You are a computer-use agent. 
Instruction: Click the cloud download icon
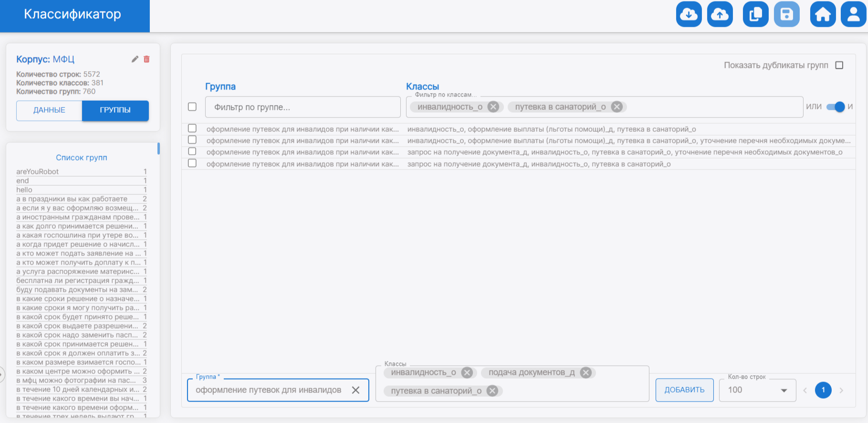click(x=689, y=14)
